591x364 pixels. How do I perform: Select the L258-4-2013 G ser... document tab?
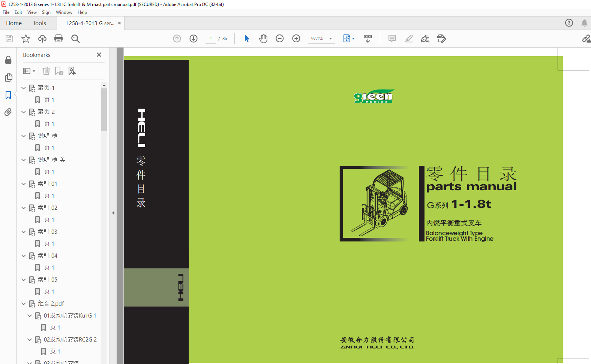point(90,23)
